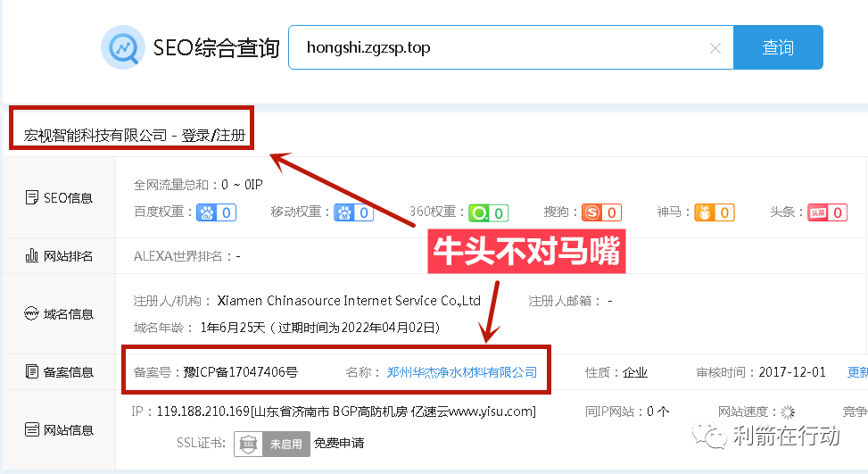Click the 网站信息 list icon
This screenshot has height=474, width=868.
(31, 429)
